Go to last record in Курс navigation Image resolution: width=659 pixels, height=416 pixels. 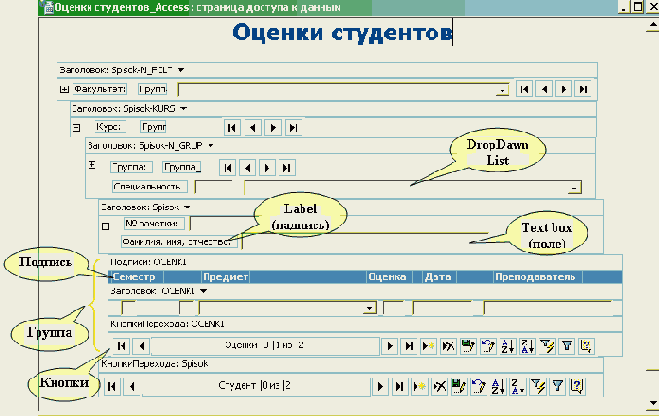point(292,128)
